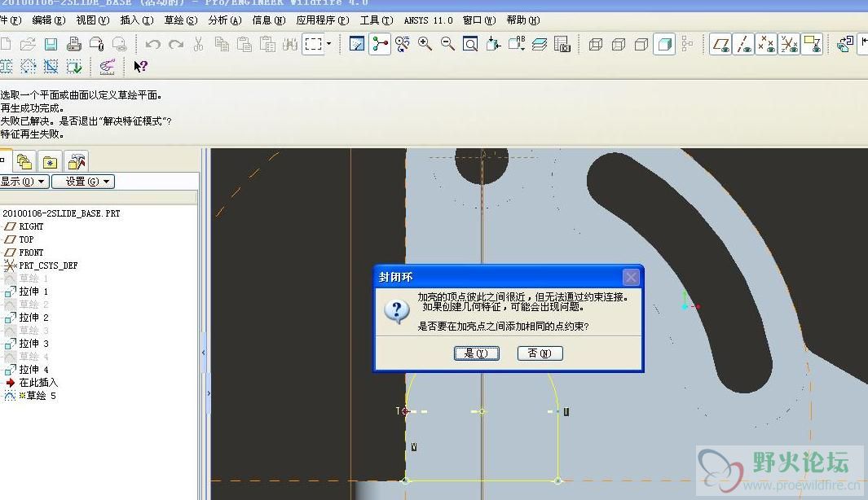This screenshot has width=868, height=500.
Task: Switch to Wireframe display
Action: [x=596, y=44]
